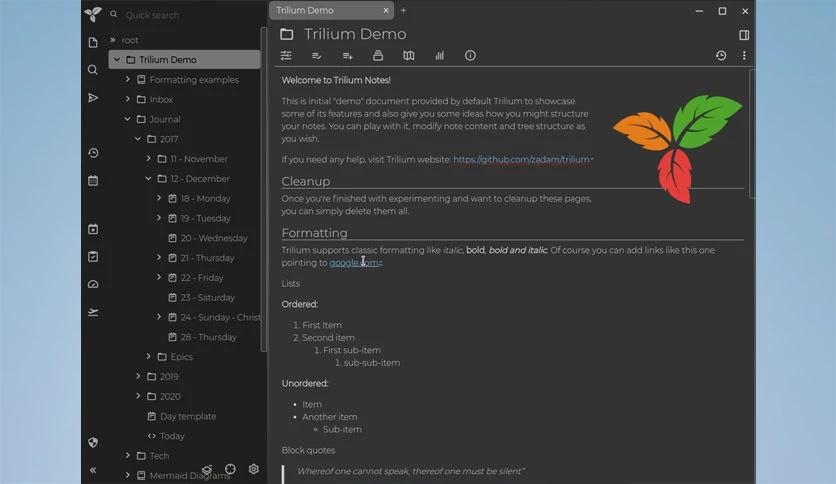The height and width of the screenshot is (484, 836).
Task: Select Mermaid Diagrams in the tree
Action: (189, 475)
